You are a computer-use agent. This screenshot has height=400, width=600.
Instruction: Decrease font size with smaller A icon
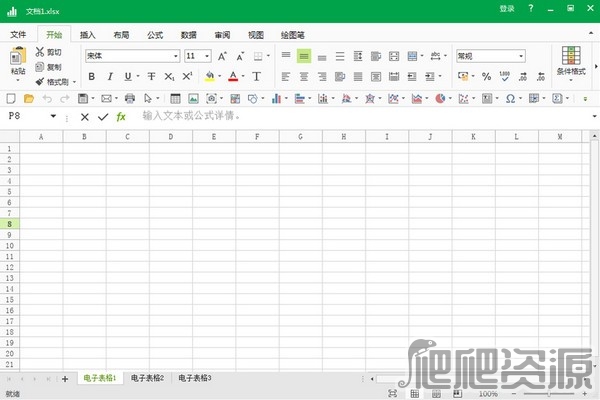click(x=240, y=56)
